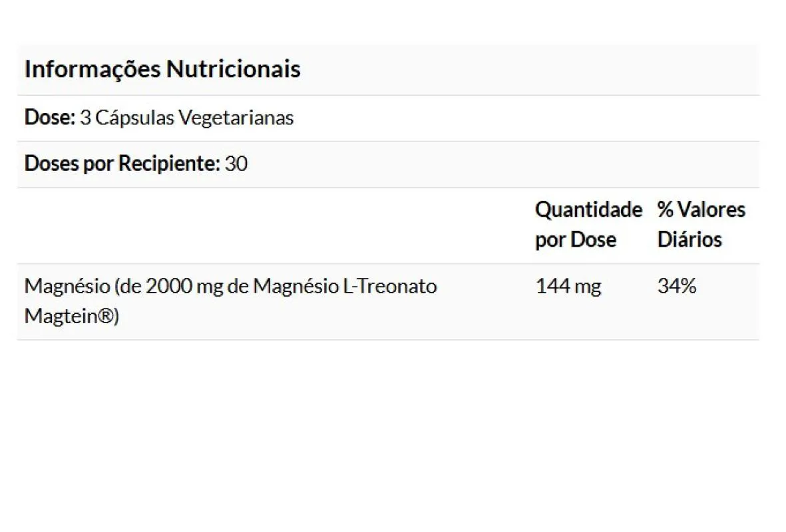Select the Magnésio ingredient name text
786x532 pixels.
[230, 301]
